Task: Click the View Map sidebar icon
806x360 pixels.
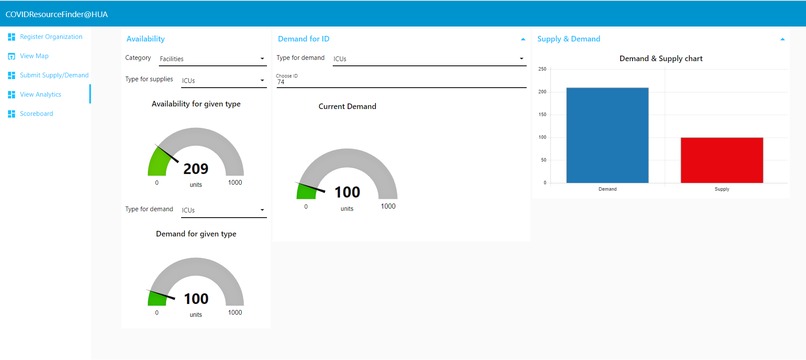Action: (x=11, y=56)
